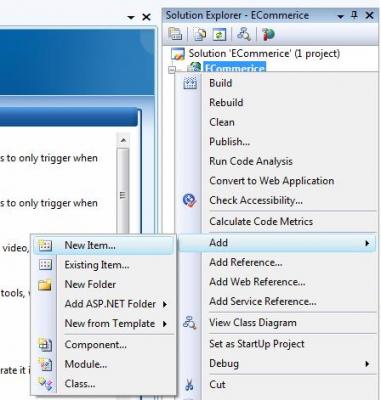Choose Existing Item... in the submenu
The width and height of the screenshot is (381, 400).
(x=103, y=265)
